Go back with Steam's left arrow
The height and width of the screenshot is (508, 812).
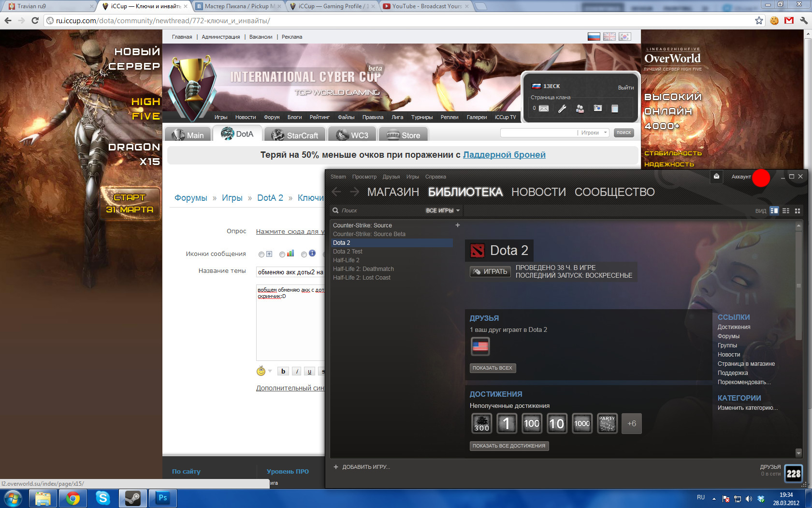(x=336, y=192)
